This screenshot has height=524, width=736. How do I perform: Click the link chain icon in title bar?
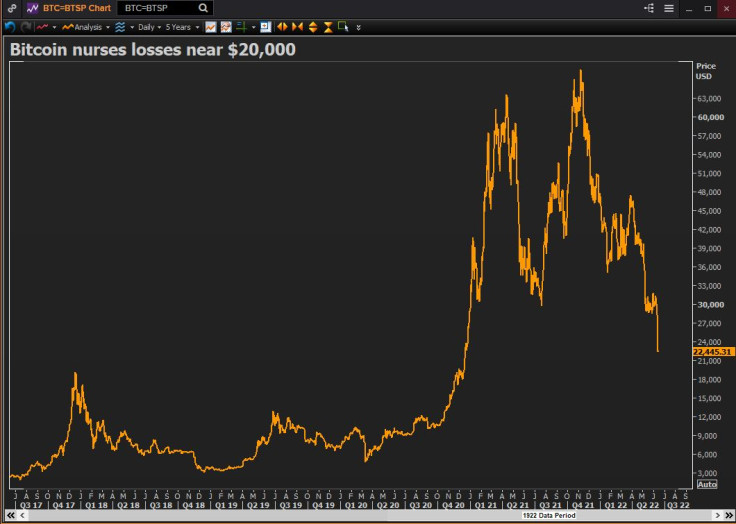click(12, 8)
